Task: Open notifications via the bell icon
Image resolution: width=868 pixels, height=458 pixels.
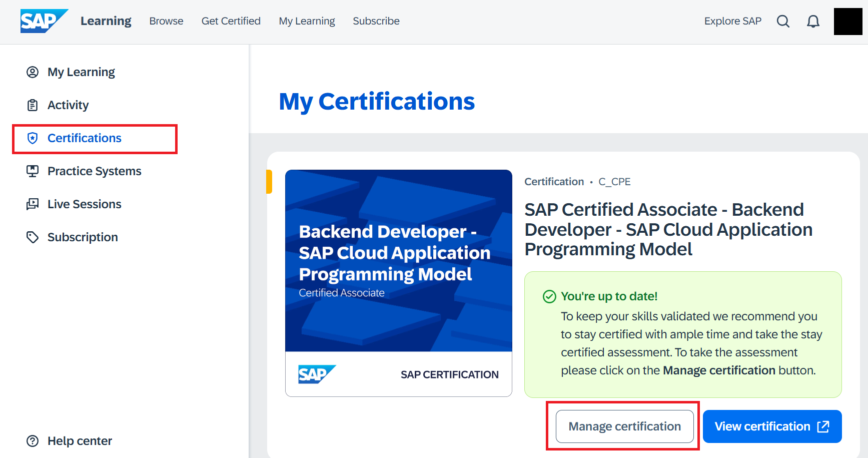Action: (813, 21)
